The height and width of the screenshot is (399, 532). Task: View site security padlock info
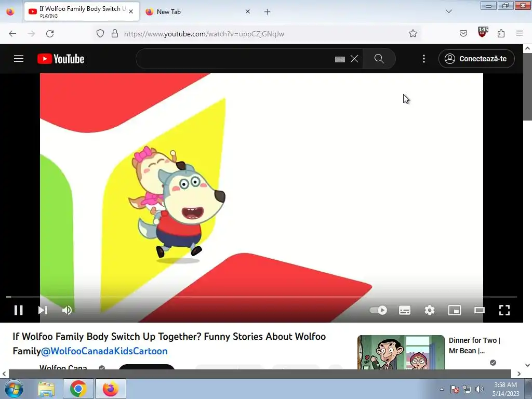[x=115, y=34]
